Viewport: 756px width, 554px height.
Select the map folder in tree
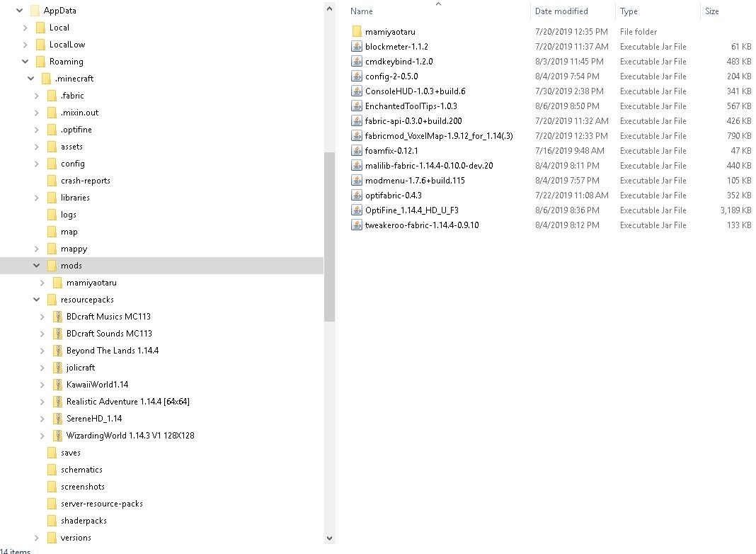coord(69,232)
